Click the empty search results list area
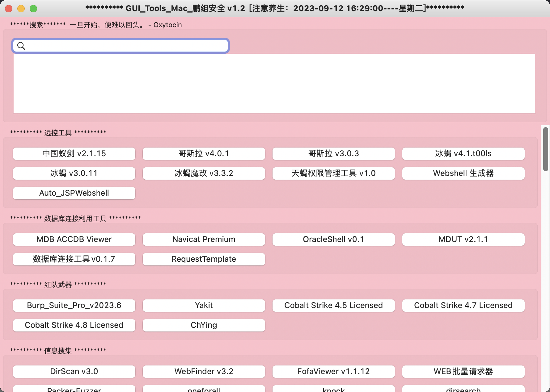This screenshot has width=550, height=392. [274, 83]
